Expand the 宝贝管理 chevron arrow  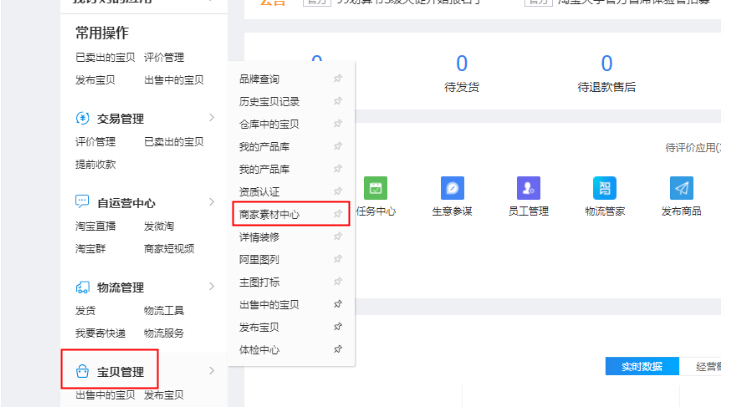211,372
